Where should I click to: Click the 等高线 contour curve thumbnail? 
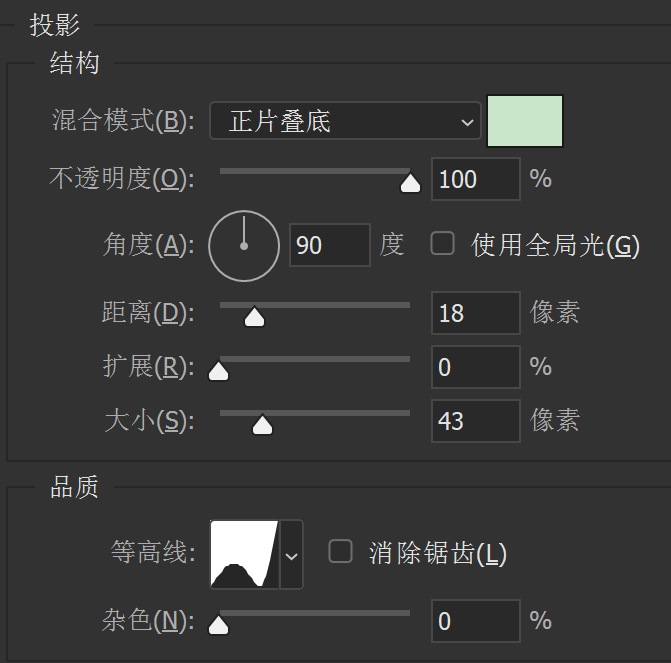pyautogui.click(x=244, y=553)
